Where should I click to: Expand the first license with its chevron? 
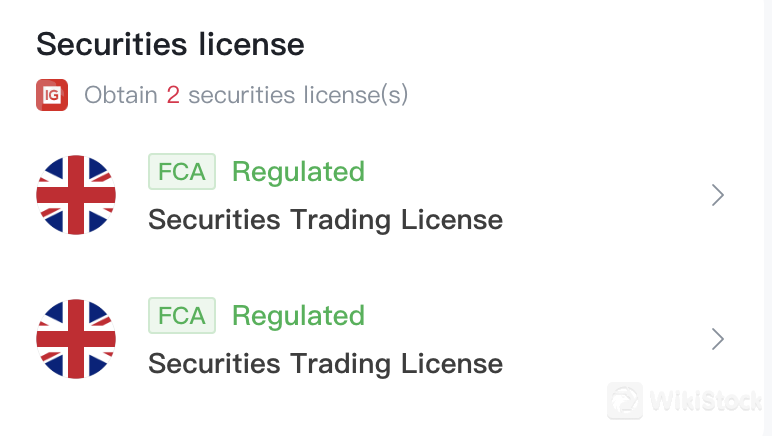717,195
